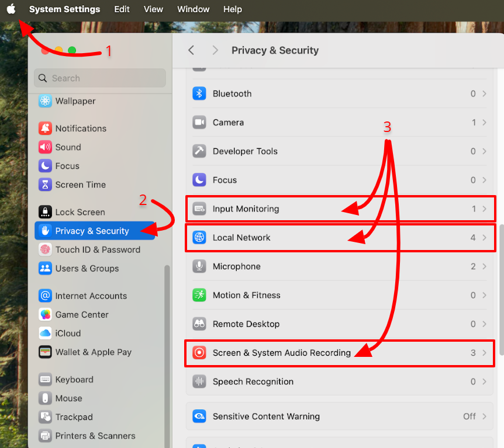Open the Internet Accounts sidebar label

pyautogui.click(x=91, y=296)
